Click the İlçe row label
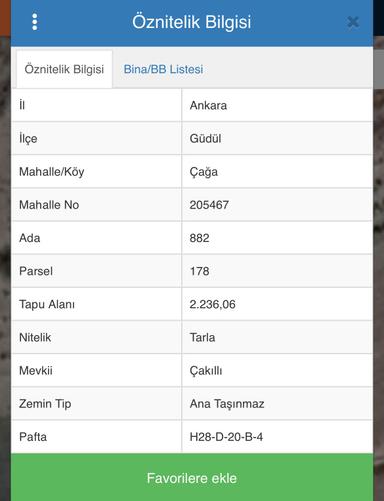The width and height of the screenshot is (384, 501). pos(28,138)
